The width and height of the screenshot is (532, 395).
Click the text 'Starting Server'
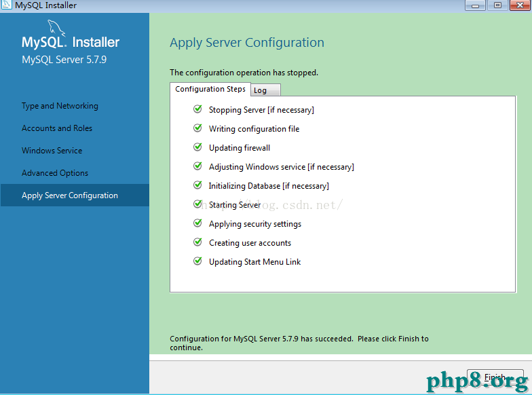point(235,205)
